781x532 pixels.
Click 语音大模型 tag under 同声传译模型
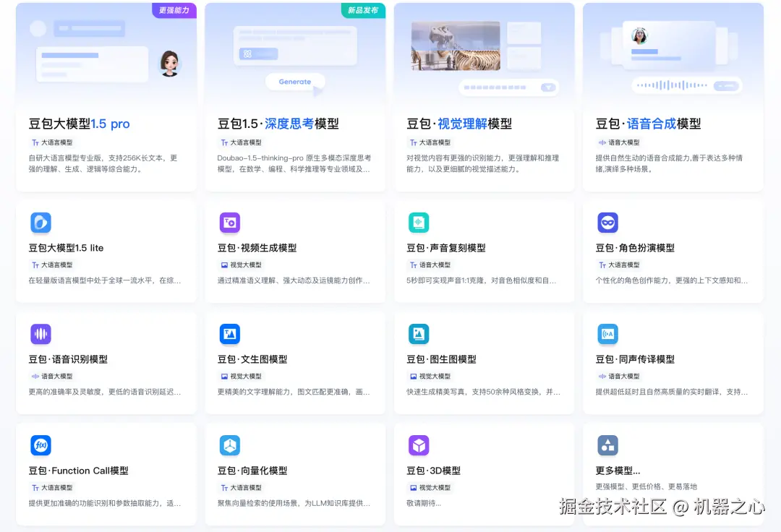coord(619,377)
